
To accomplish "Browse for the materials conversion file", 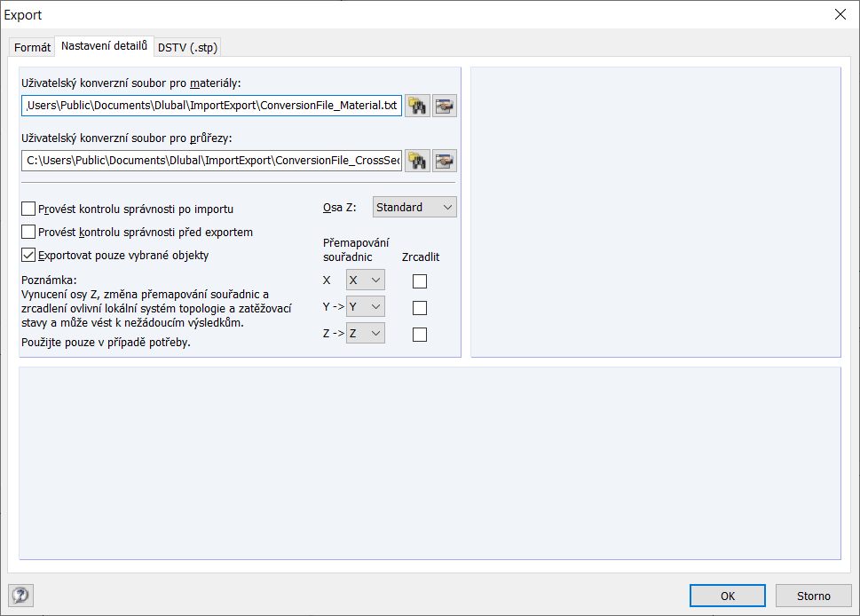I will pyautogui.click(x=417, y=107).
